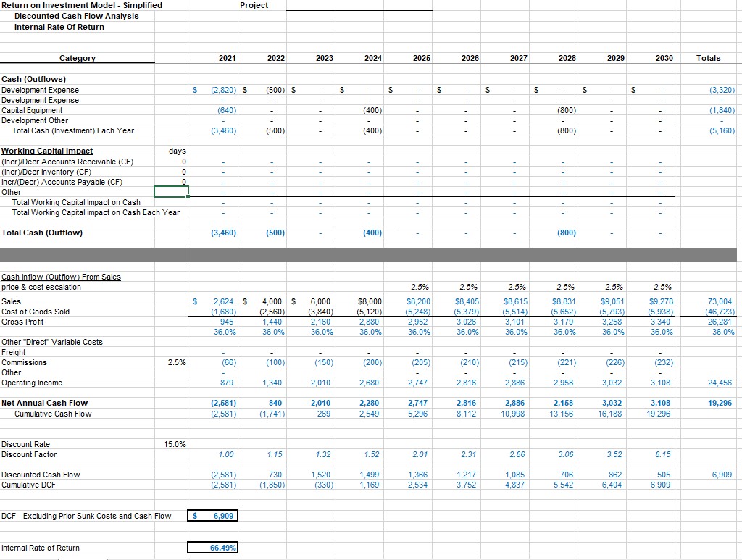Click the Total Cash (Outflow) row label
This screenshot has width=742, height=560.
tap(41, 233)
